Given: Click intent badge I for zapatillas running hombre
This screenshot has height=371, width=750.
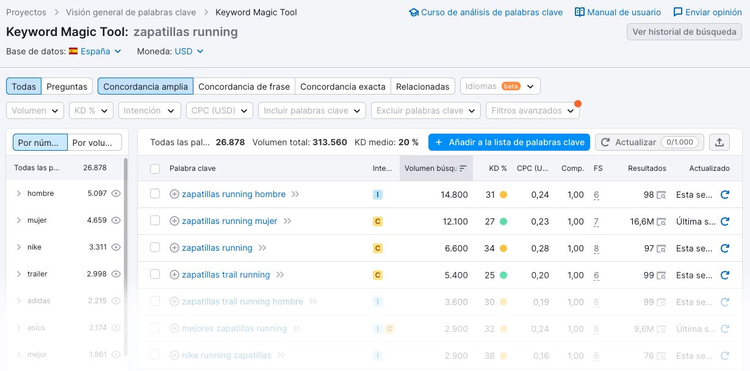Looking at the screenshot, I should tap(377, 195).
